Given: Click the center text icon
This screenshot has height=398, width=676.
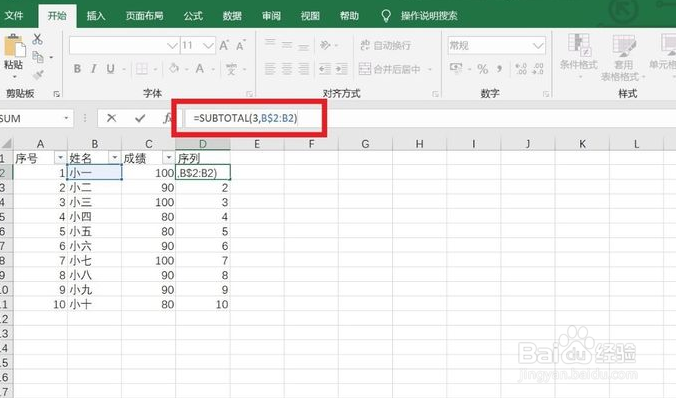Looking at the screenshot, I should [x=287, y=69].
